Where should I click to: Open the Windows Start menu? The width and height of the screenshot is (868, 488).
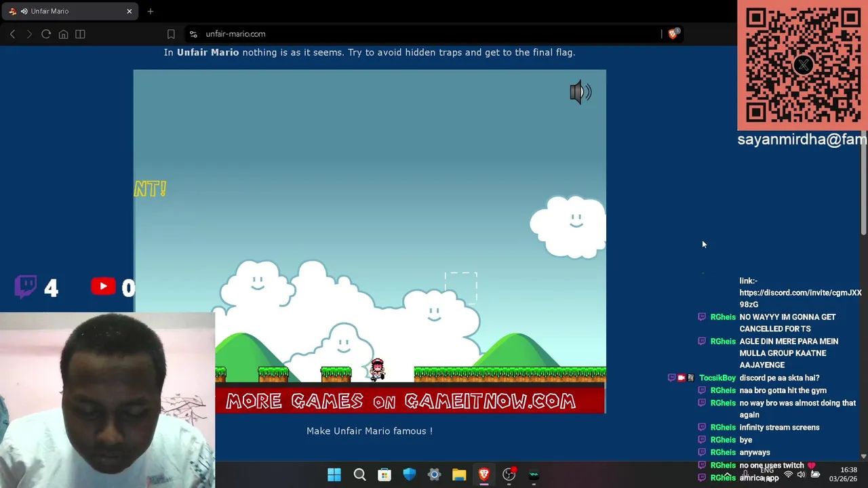pos(334,475)
